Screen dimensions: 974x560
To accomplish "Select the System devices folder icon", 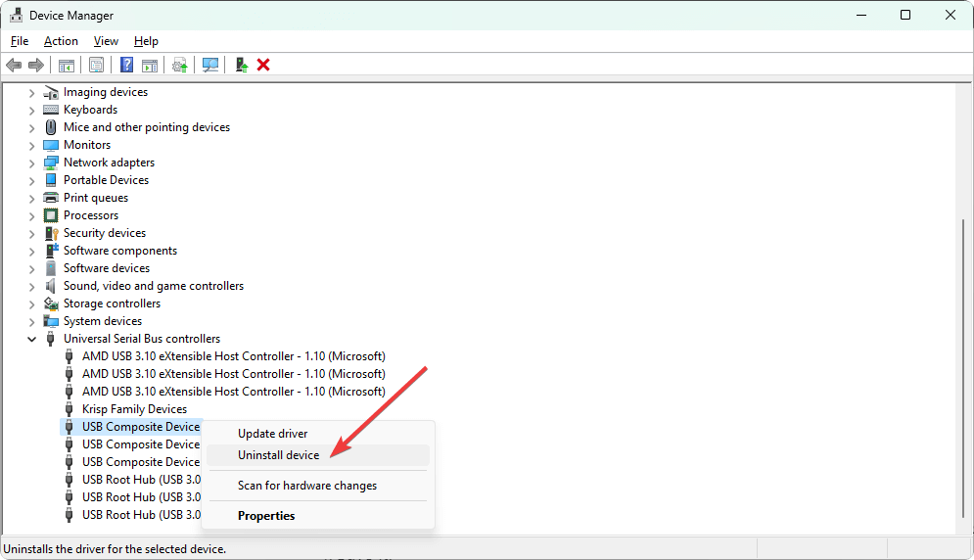I will 51,321.
